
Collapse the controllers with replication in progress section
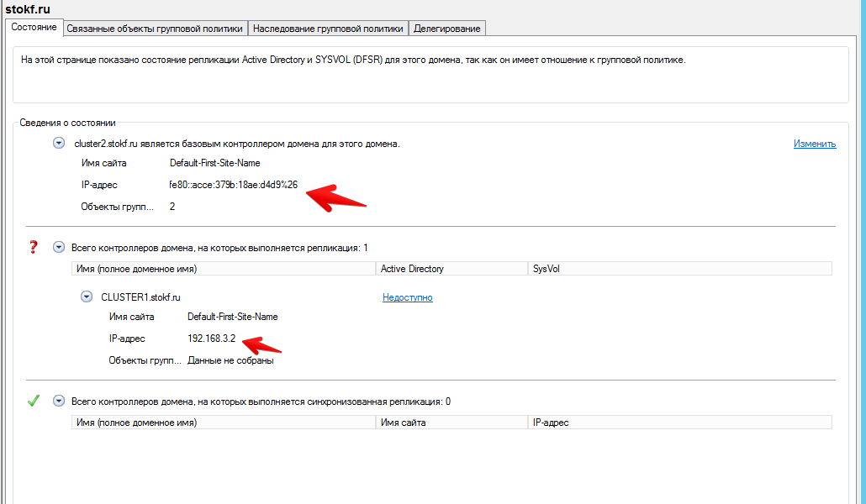[x=59, y=247]
